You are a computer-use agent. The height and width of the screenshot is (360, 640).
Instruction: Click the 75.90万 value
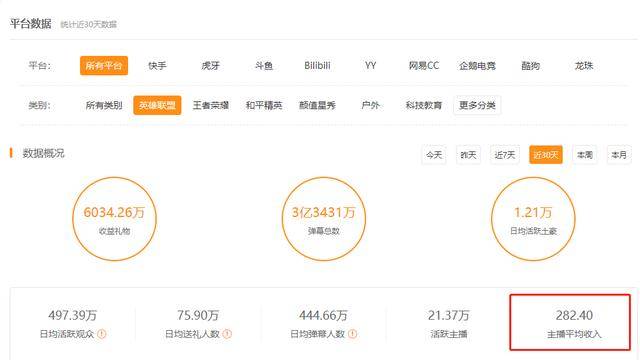198,315
